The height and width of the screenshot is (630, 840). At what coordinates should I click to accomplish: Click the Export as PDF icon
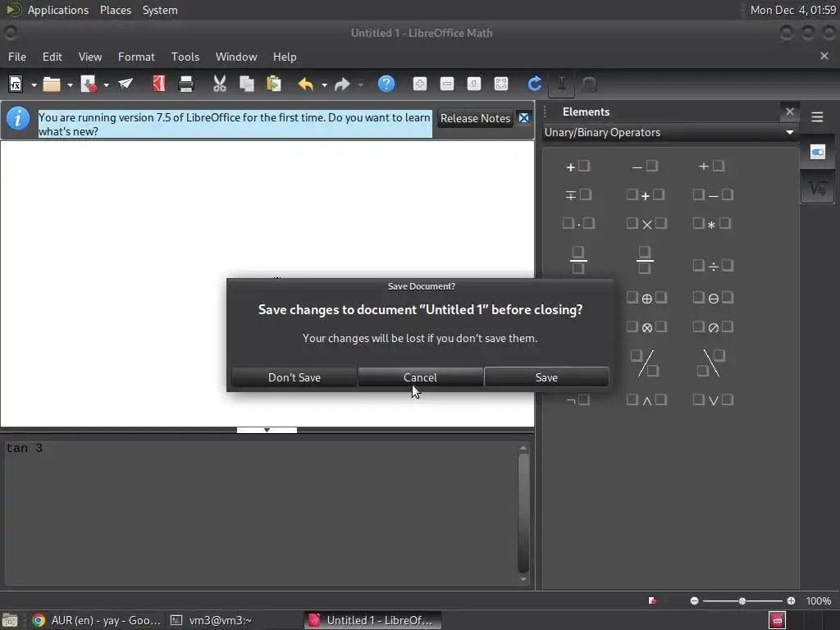[158, 84]
